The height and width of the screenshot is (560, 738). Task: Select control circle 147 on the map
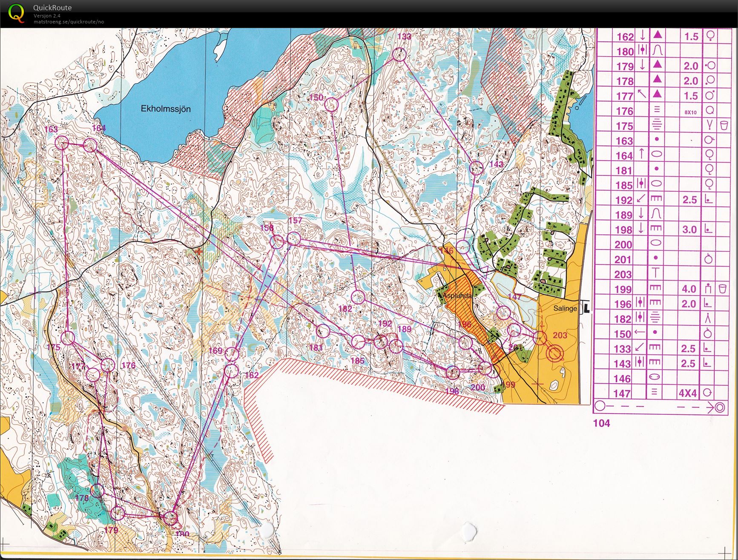click(x=504, y=313)
